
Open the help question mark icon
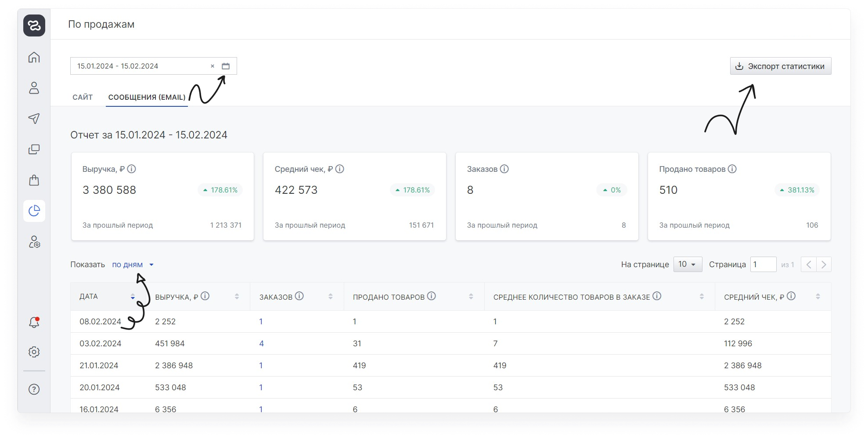coord(34,389)
